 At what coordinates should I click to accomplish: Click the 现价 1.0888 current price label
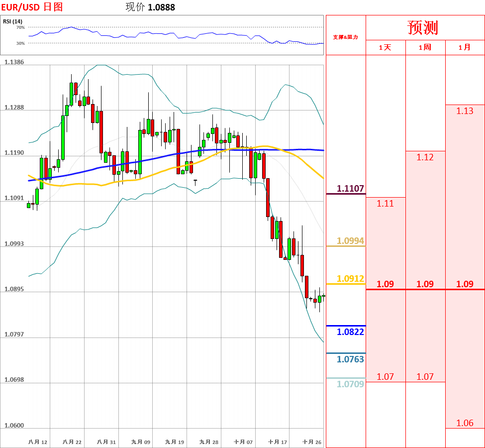150,7
